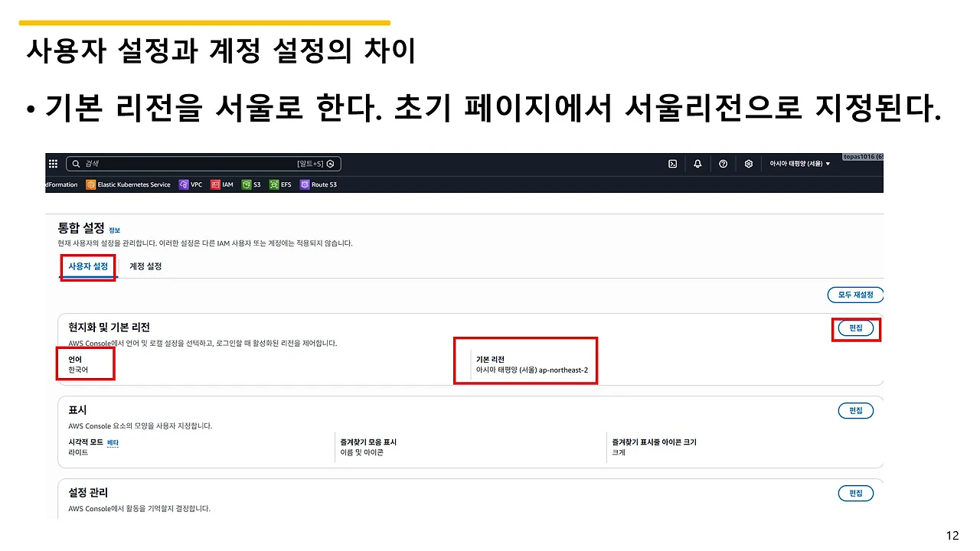Launch AWS CloudShell terminal icon
Screen dimensions: 980x551
point(672,164)
